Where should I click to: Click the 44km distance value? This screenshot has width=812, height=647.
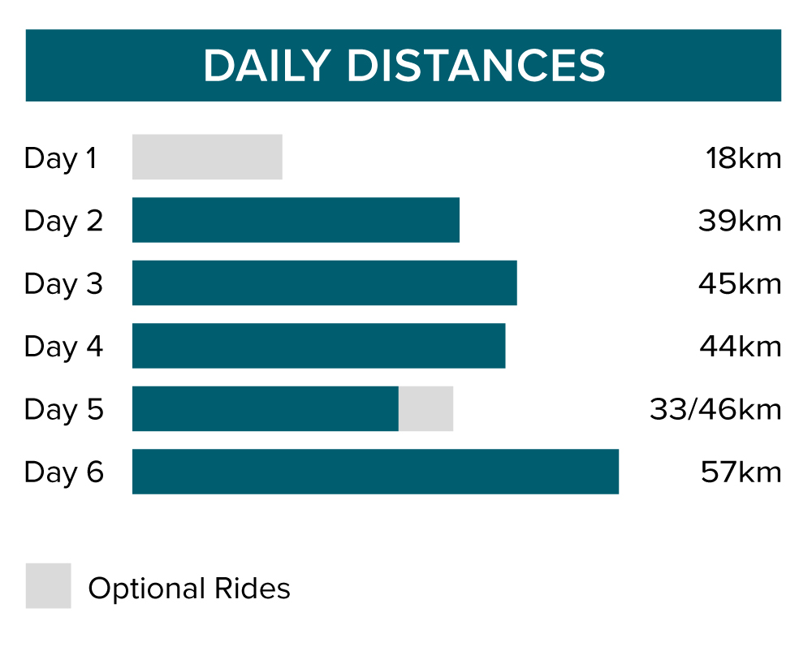pyautogui.click(x=741, y=347)
